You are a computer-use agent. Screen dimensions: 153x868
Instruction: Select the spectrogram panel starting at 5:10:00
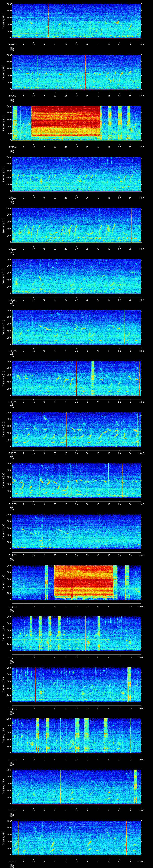[77, 480]
